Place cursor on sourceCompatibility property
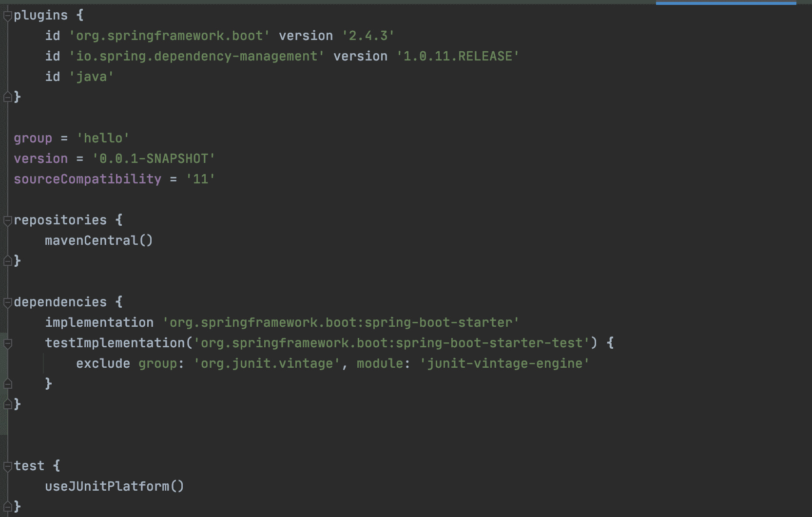Image resolution: width=812 pixels, height=517 pixels. pyautogui.click(x=87, y=179)
